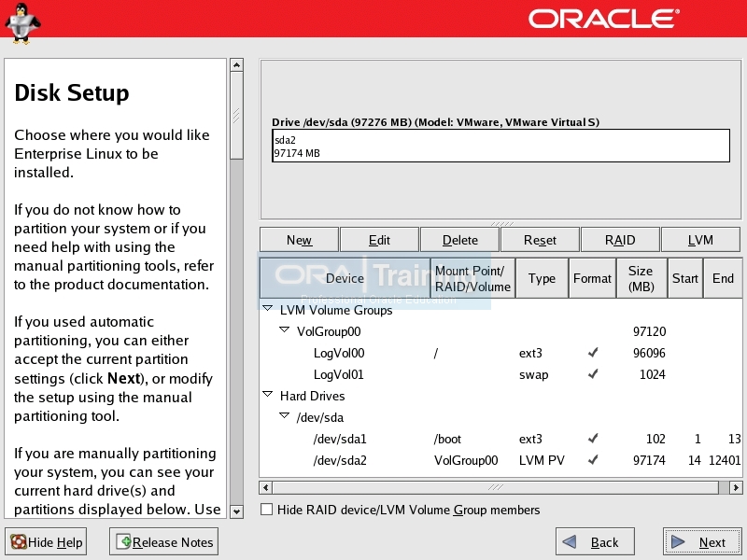747x560 pixels.
Task: Select the LogVol00 row
Action: [500, 353]
